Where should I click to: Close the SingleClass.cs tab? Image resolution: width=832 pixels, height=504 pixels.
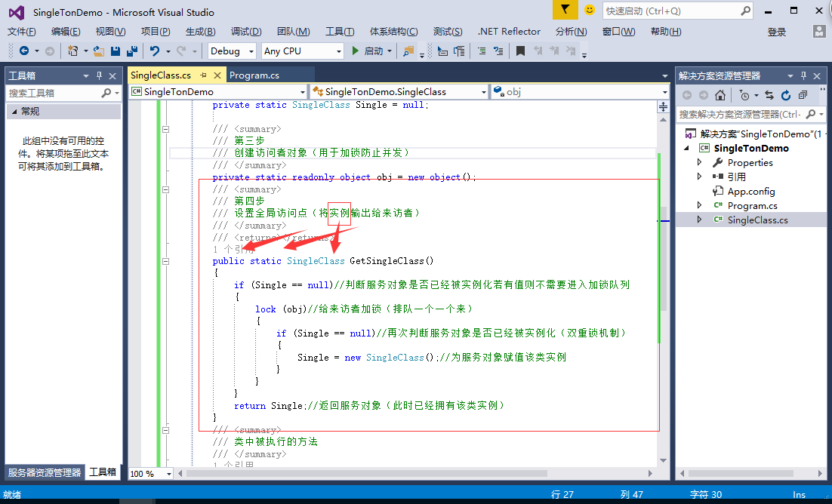pyautogui.click(x=217, y=75)
